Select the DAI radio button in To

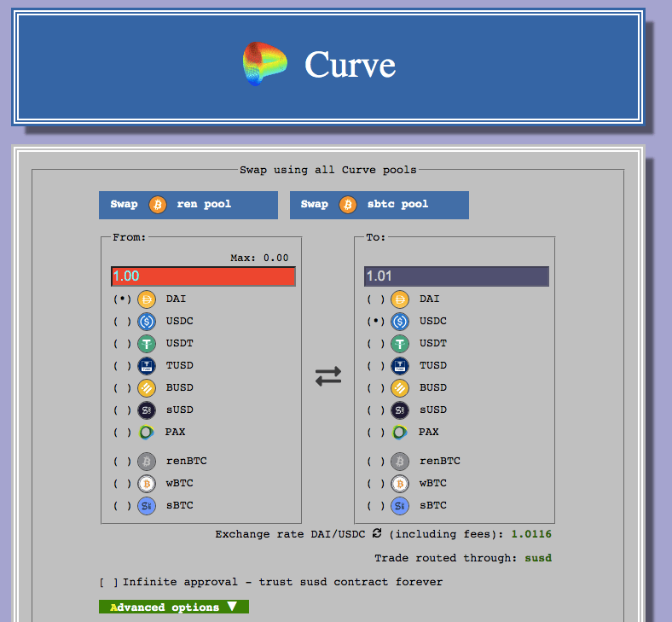point(376,299)
